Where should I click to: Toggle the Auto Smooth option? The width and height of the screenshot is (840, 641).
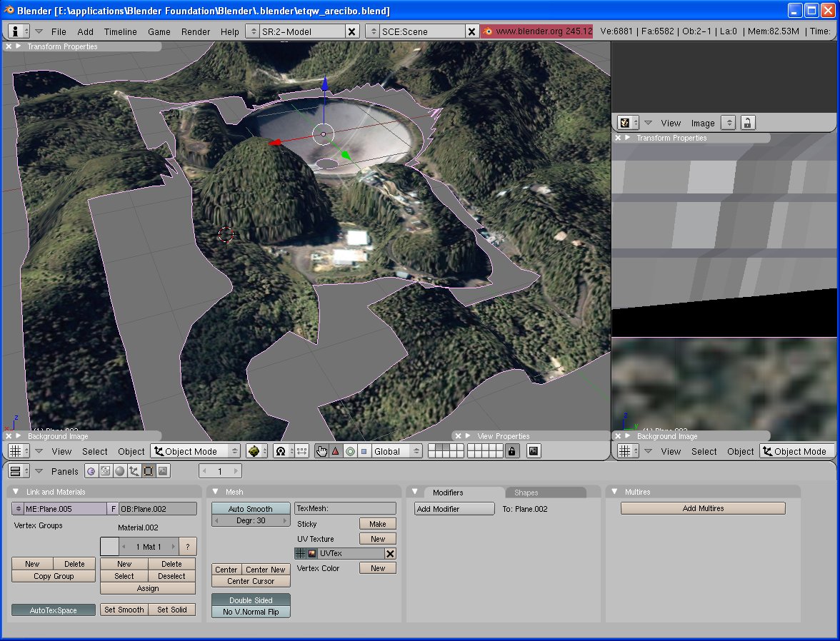click(250, 509)
